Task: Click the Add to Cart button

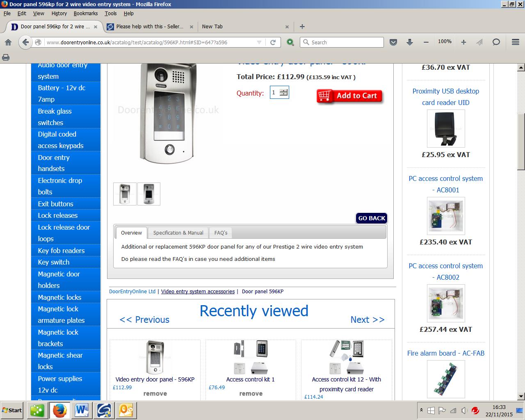Action: (x=349, y=96)
